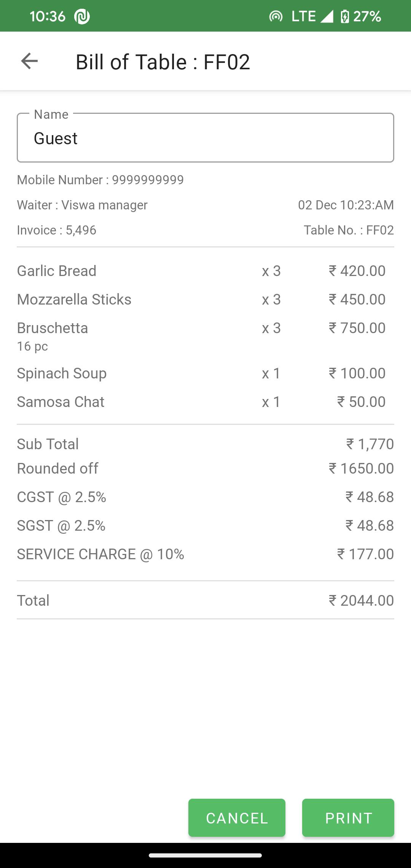Tap the app notification icon beside clock
The width and height of the screenshot is (411, 868).
click(82, 16)
